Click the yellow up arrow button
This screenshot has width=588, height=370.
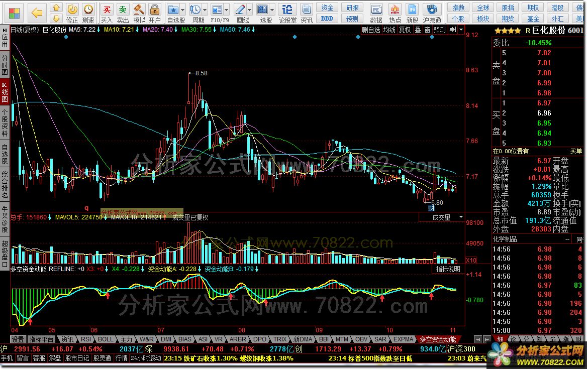coord(56,8)
